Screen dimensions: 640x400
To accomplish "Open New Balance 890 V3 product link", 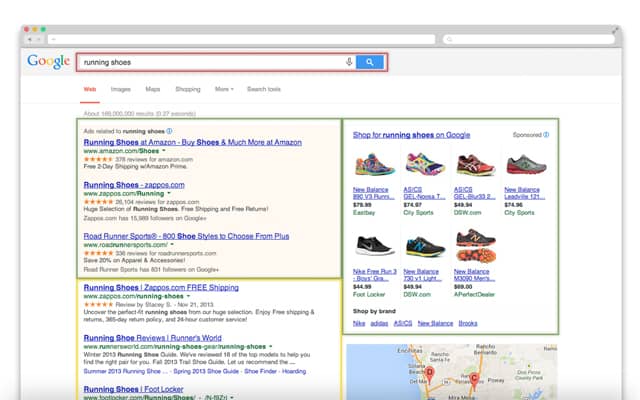I will [x=373, y=193].
